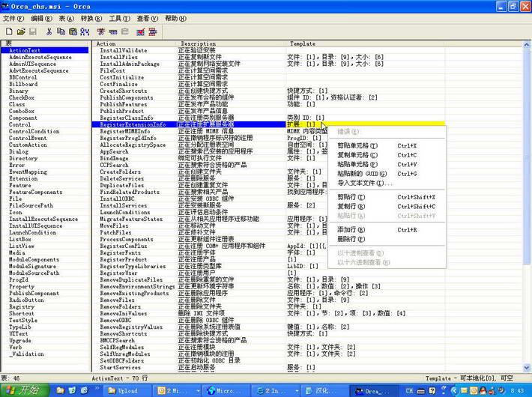Choose 添加行(R) in context menu

387,230
